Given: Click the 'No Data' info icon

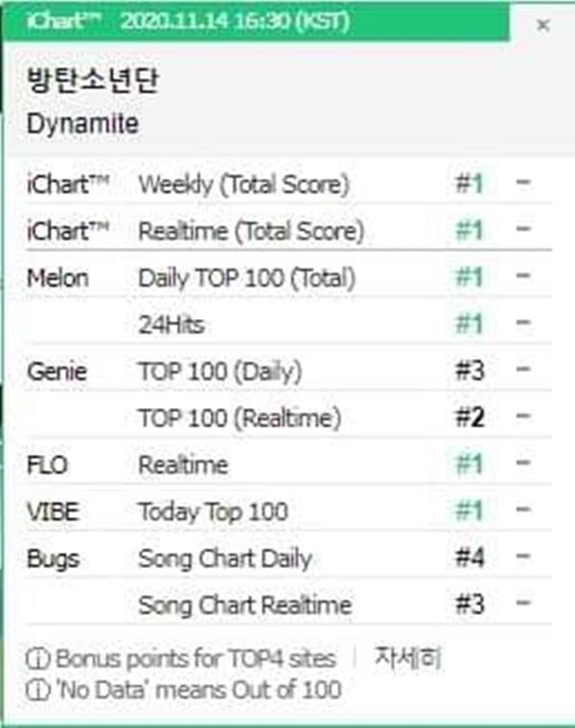Looking at the screenshot, I should 39,689.
